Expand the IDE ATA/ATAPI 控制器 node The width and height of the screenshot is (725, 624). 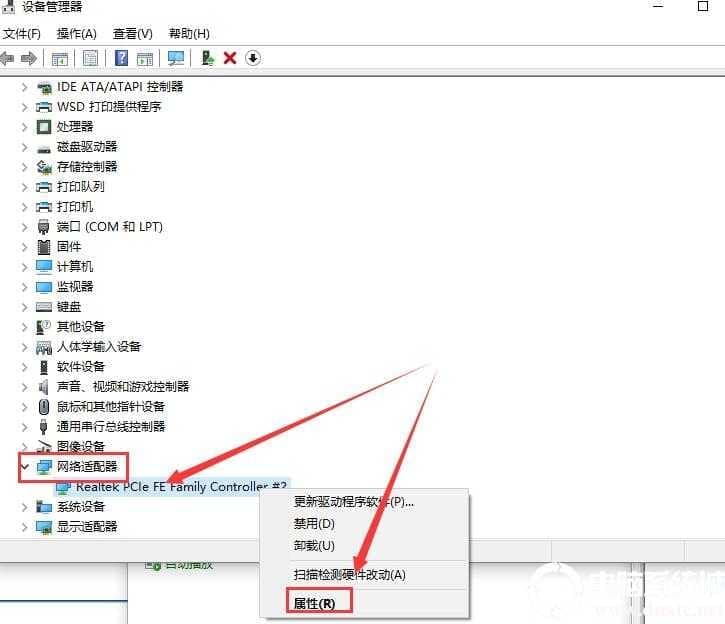pyautogui.click(x=25, y=87)
